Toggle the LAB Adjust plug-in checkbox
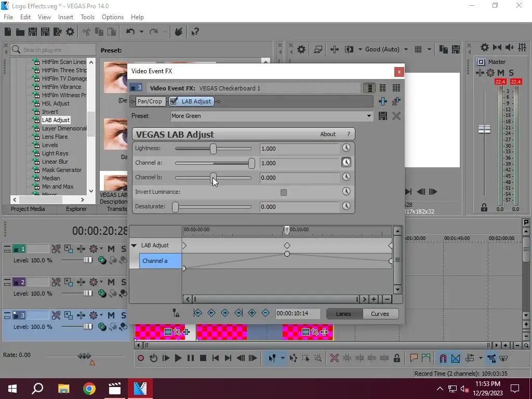The height and width of the screenshot is (399, 532). tap(174, 101)
